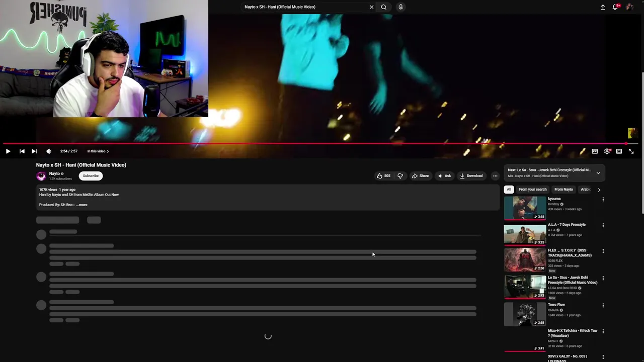This screenshot has height=362, width=644.
Task: Click the 'Mizo-H' channel name
Action: 553,341
